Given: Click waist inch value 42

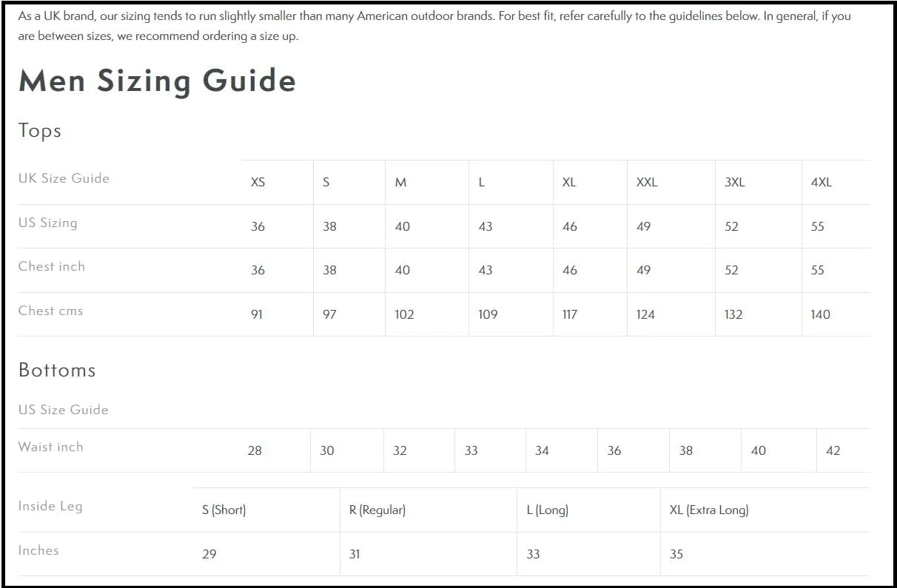Looking at the screenshot, I should [833, 450].
